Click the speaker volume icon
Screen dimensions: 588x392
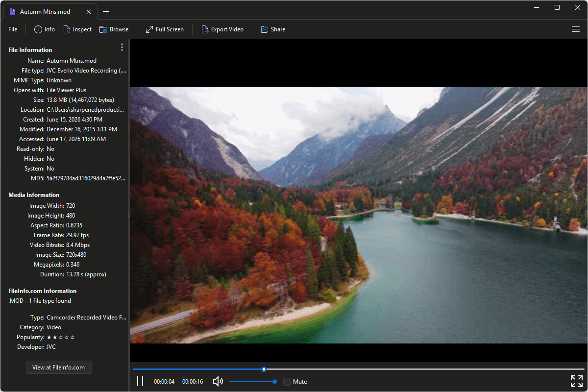[218, 381]
